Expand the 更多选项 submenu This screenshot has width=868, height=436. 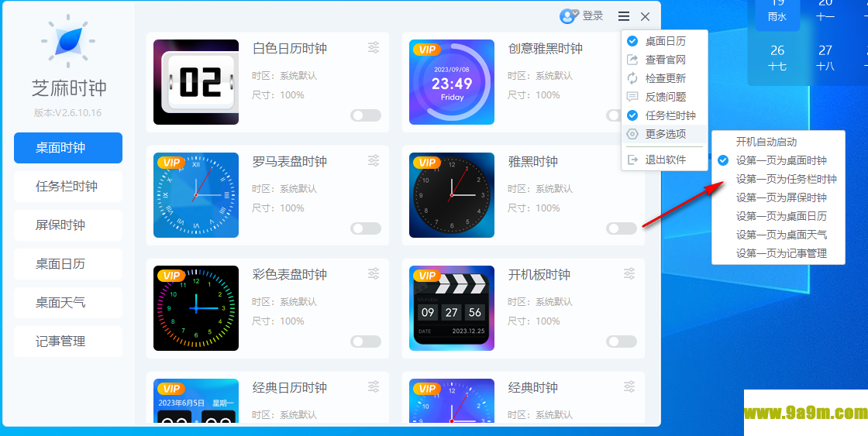[x=664, y=134]
